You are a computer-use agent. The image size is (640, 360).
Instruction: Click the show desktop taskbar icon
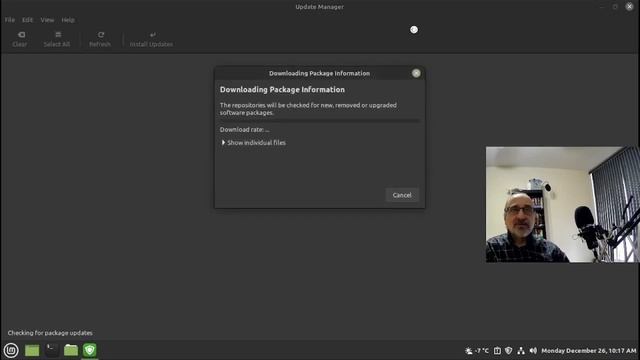32,350
